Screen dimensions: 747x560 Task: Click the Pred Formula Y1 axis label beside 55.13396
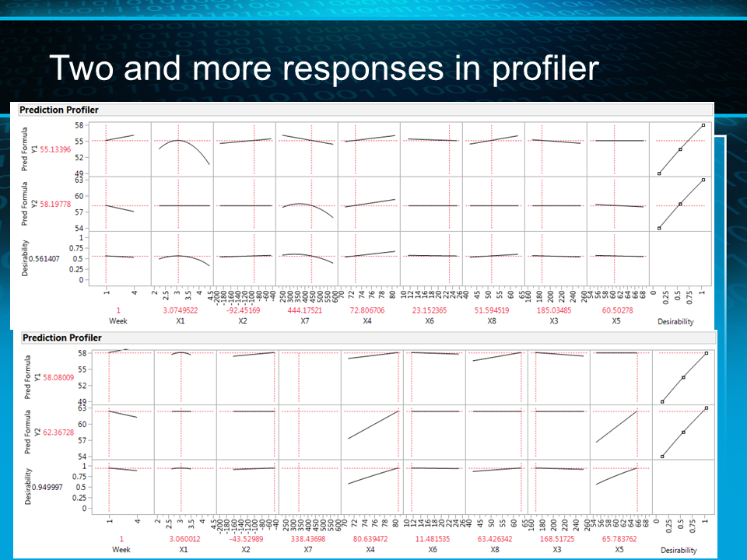[x=29, y=149]
